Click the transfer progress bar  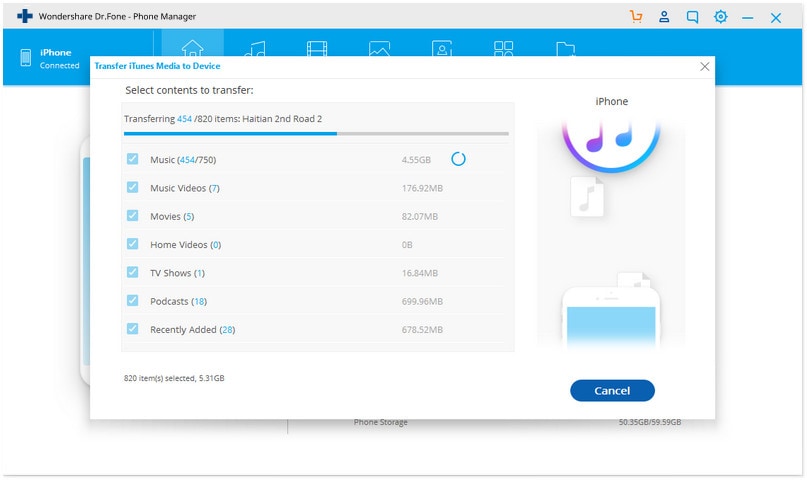(316, 134)
